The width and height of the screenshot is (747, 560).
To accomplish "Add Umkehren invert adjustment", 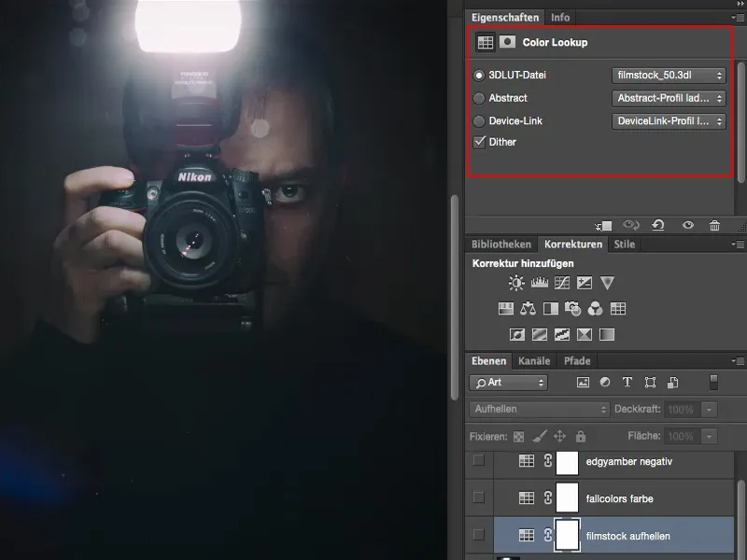I will (x=517, y=334).
